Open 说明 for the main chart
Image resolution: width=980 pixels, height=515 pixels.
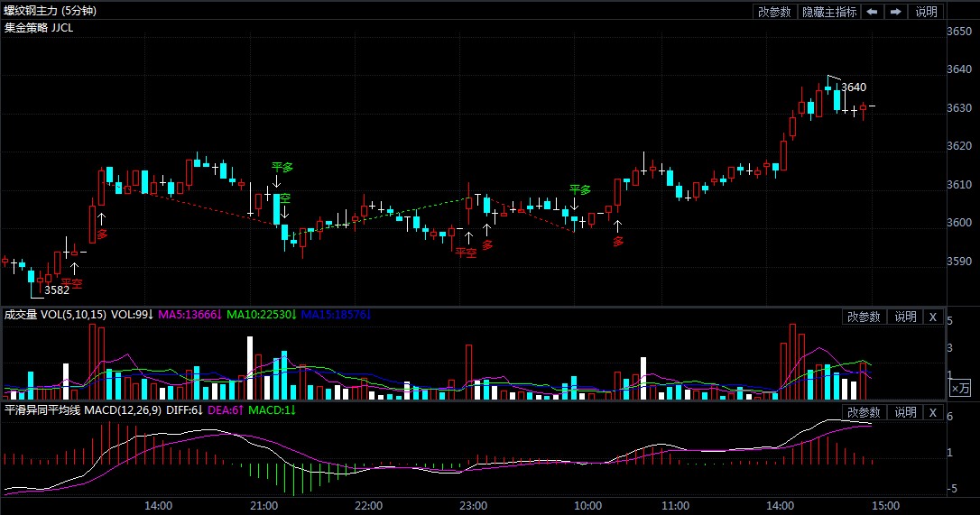(x=927, y=12)
